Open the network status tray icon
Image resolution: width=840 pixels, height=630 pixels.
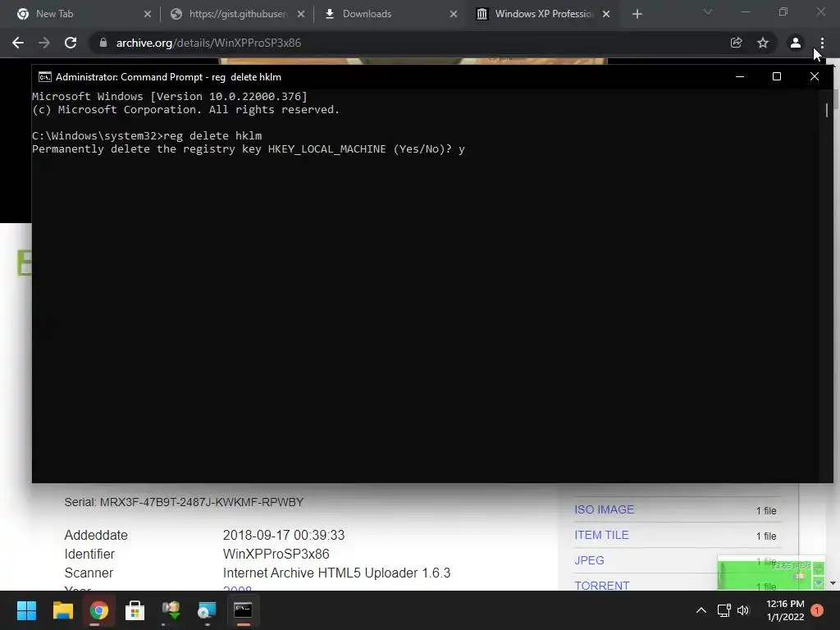point(724,610)
